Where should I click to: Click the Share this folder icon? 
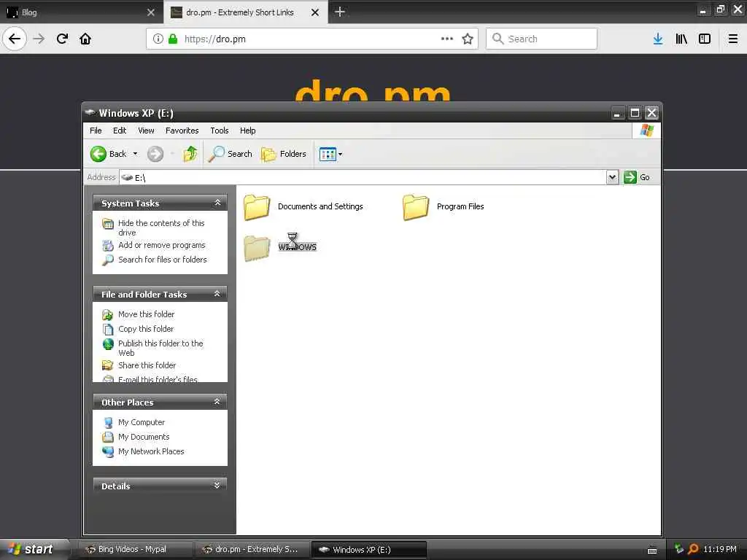click(108, 365)
